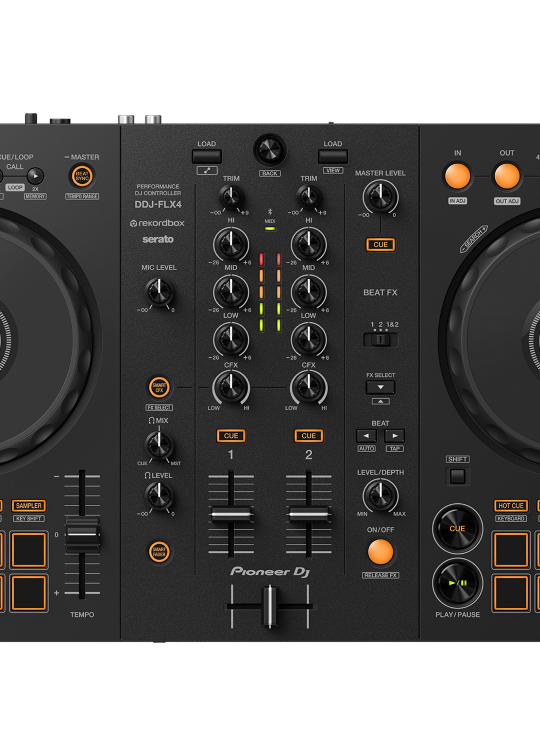Click the RELEASE FX label
Viewport: 540px width, 756px height.
coord(380,575)
